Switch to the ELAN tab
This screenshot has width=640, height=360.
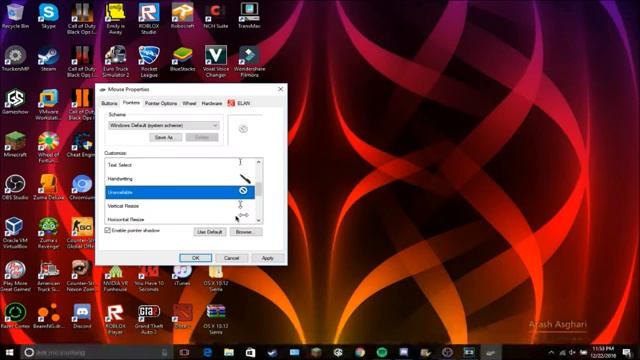tap(239, 104)
